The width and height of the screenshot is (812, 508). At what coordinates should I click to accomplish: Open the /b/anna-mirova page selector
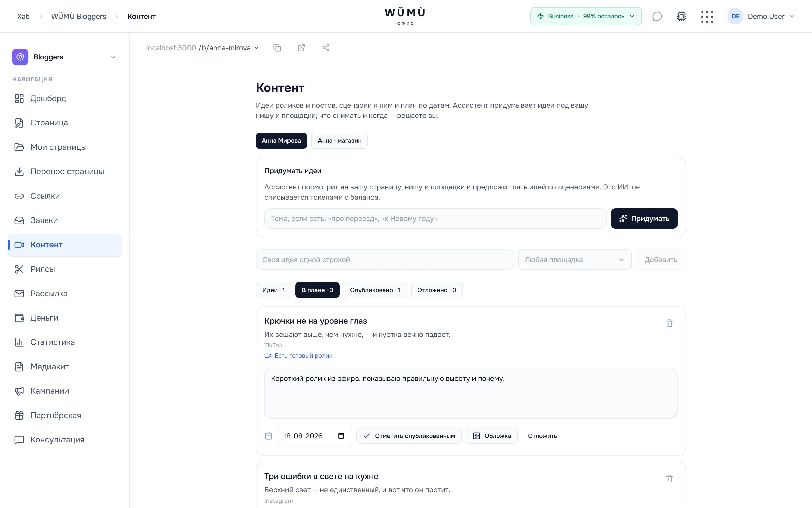click(x=228, y=48)
